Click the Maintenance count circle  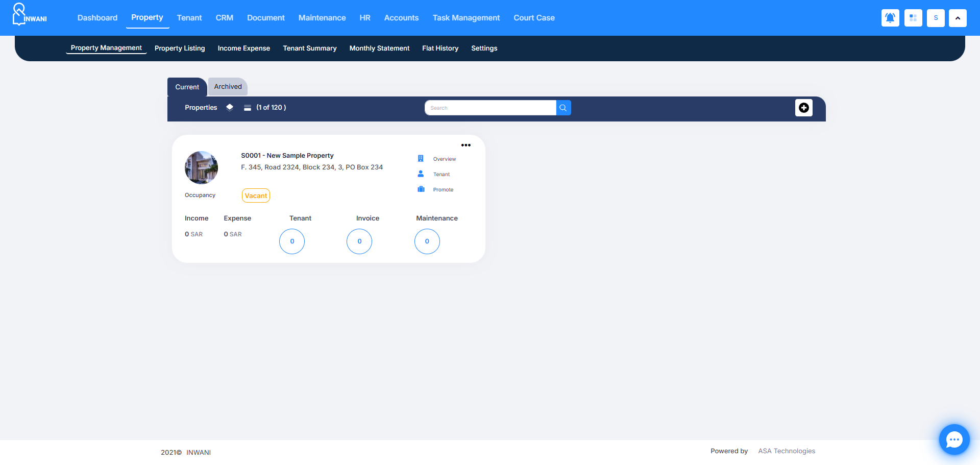427,241
